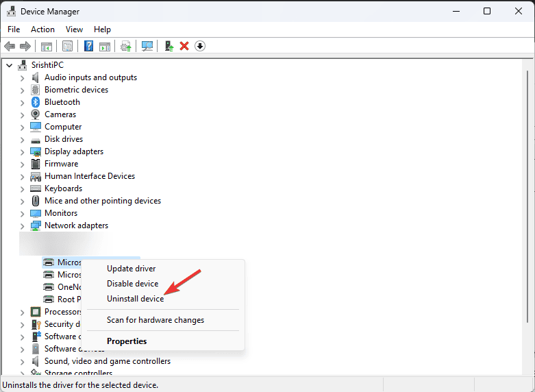Click the Keyboards category icon
The height and width of the screenshot is (392, 535).
click(x=36, y=188)
